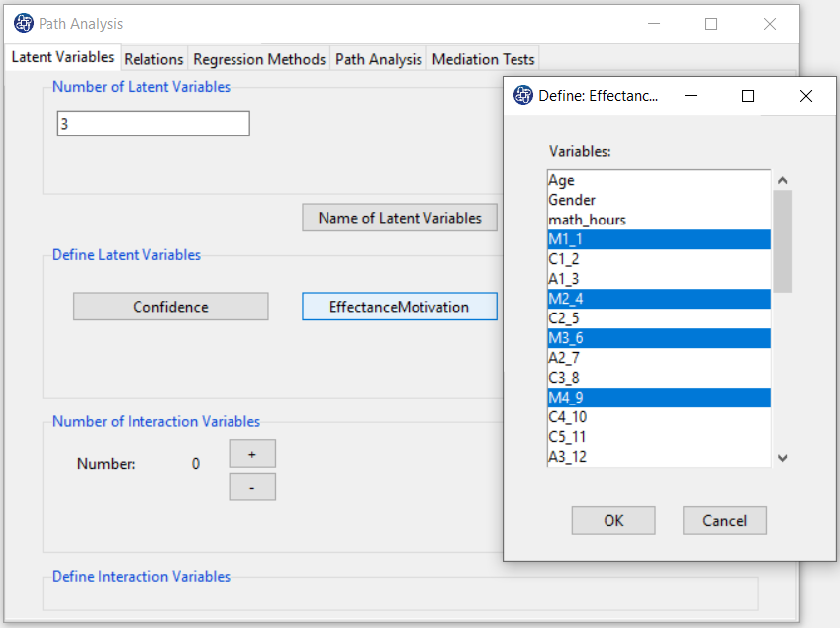Screen dimensions: 840x628
Task: Deselect M1_1 in the variables list
Action: coord(659,240)
